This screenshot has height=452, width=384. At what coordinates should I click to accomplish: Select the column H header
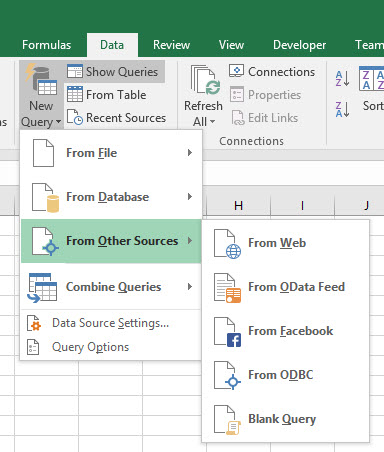(238, 206)
